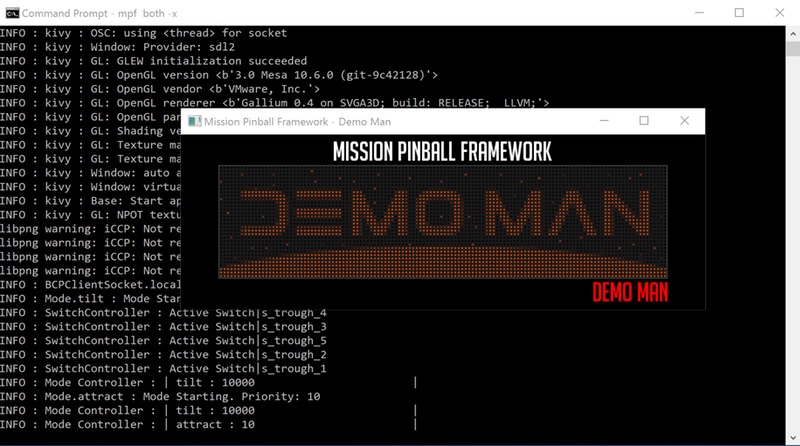
Task: Click the Demo Man window title bar text
Action: coord(296,122)
